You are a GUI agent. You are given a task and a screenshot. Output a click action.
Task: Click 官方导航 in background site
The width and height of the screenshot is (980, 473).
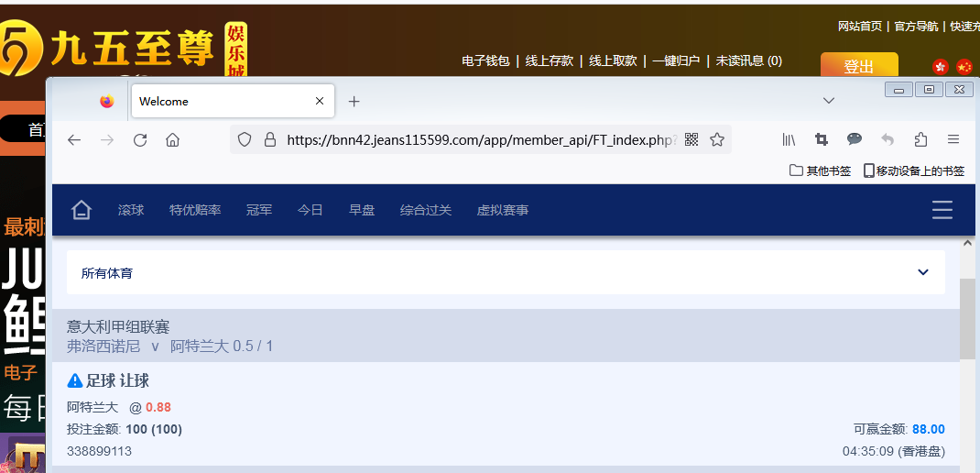point(916,27)
